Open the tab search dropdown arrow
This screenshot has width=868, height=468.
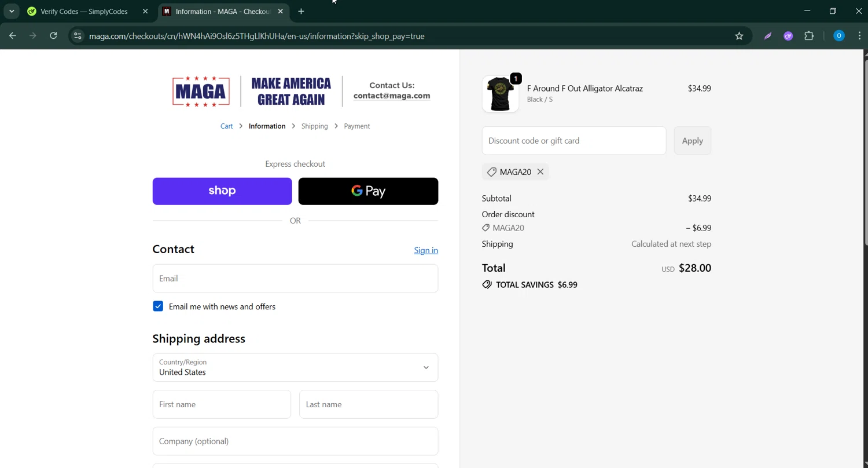[x=12, y=11]
